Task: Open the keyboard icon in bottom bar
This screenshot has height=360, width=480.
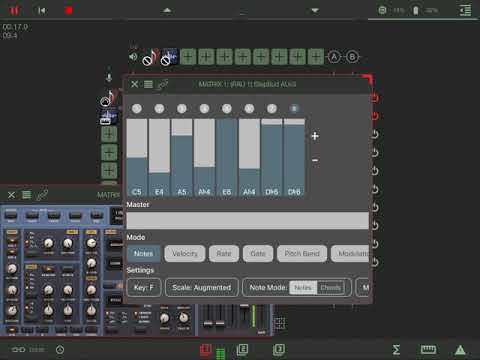Action: pyautogui.click(x=428, y=350)
